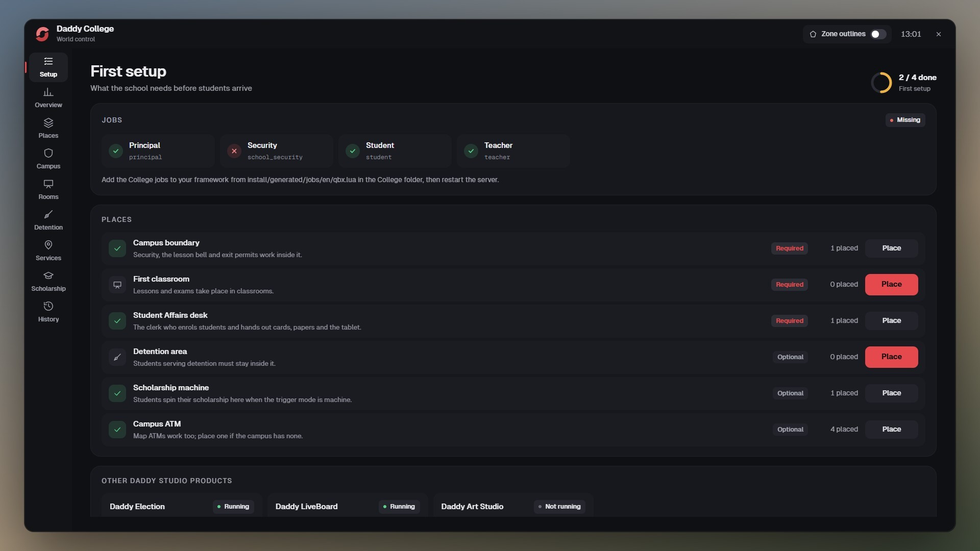Open the Daddy Art Studio product card
Screen dimensions: 980x551
[513, 506]
